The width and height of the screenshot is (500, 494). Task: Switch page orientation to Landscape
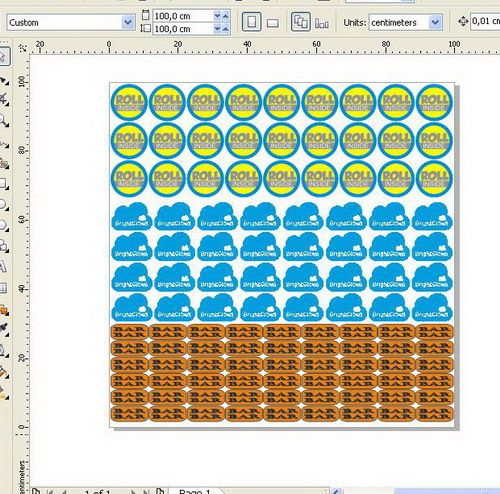tap(273, 23)
